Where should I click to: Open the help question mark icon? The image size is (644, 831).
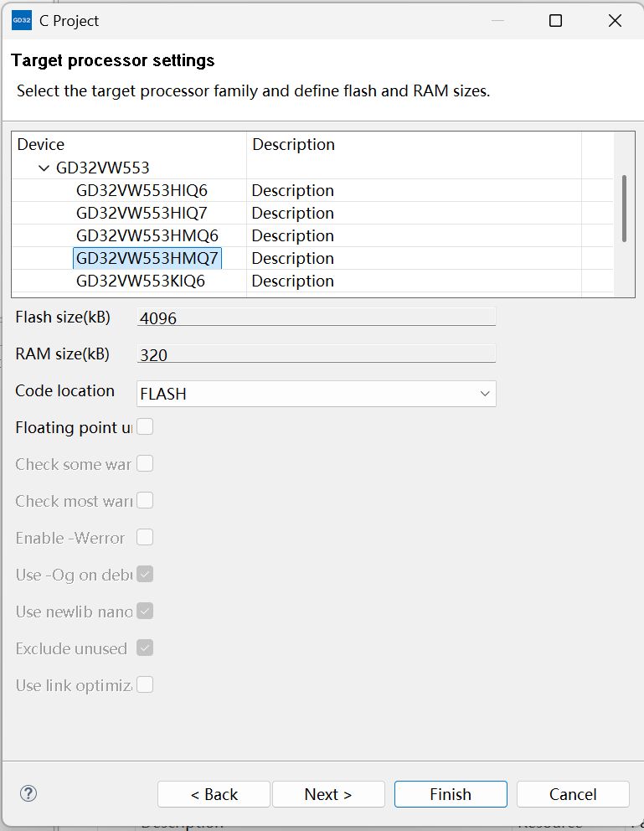tap(28, 793)
